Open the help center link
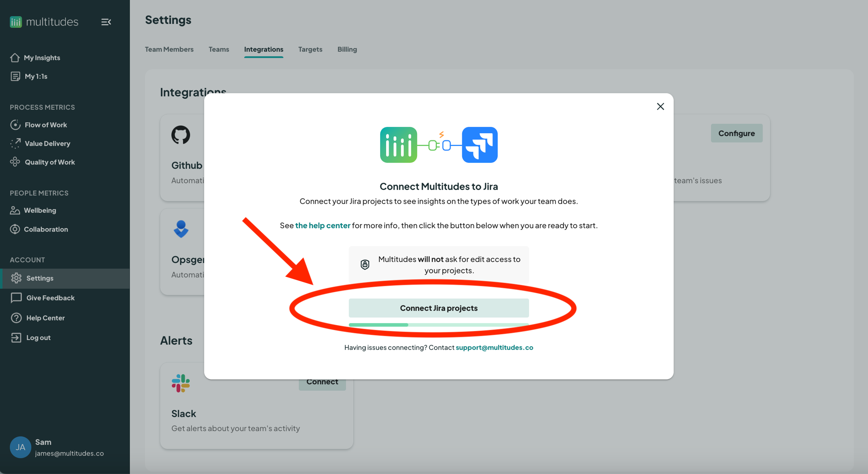 point(322,226)
